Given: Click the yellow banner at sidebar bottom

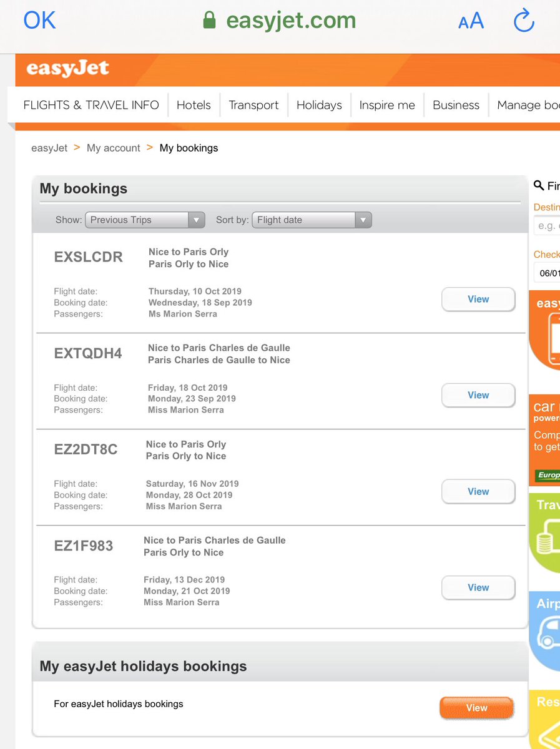Looking at the screenshot, I should (544, 719).
